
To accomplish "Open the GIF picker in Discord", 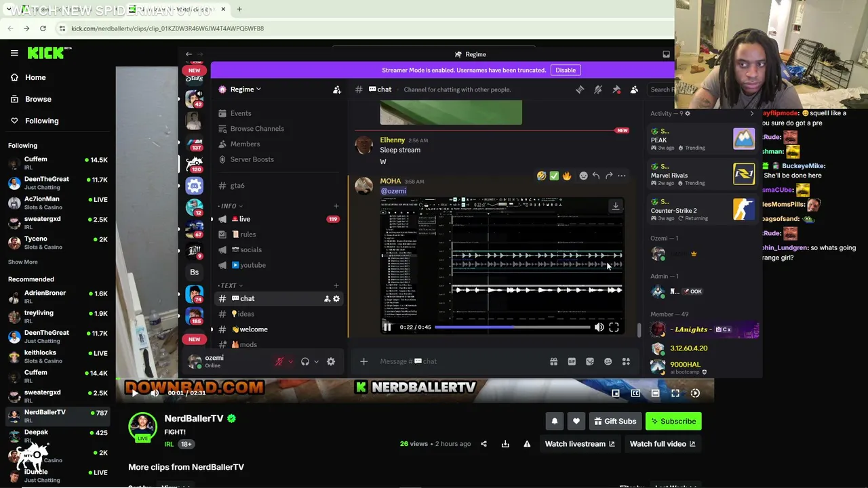I will (x=572, y=362).
